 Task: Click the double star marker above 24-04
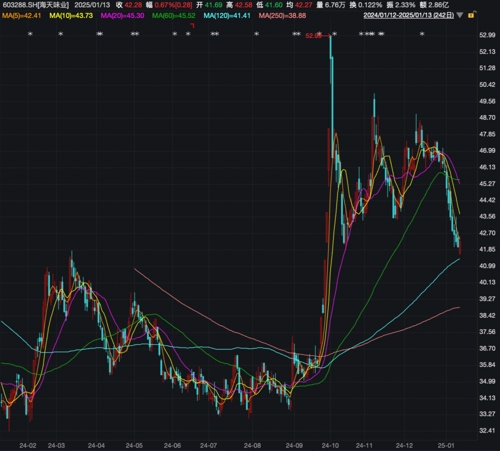[100, 34]
